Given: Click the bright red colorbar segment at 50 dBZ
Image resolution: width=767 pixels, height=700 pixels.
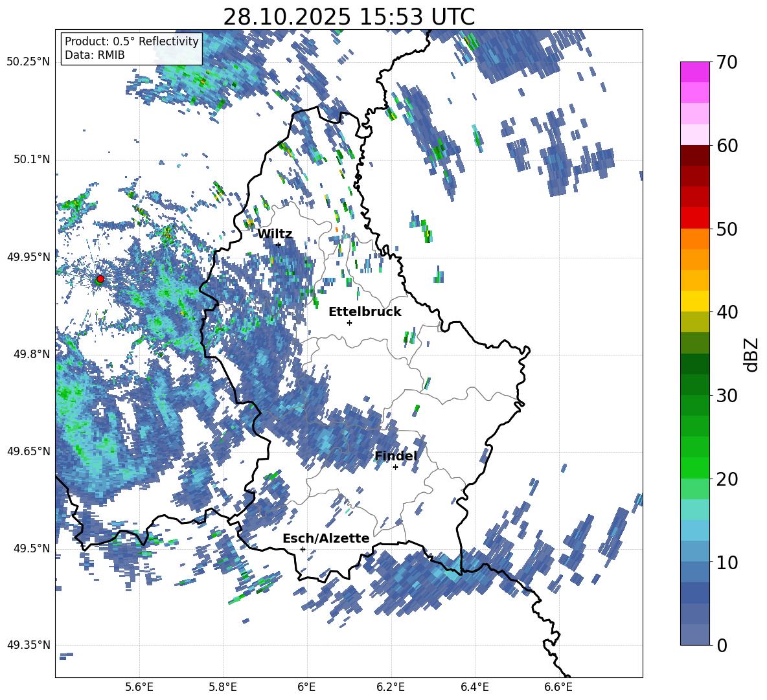Looking at the screenshot, I should point(695,218).
